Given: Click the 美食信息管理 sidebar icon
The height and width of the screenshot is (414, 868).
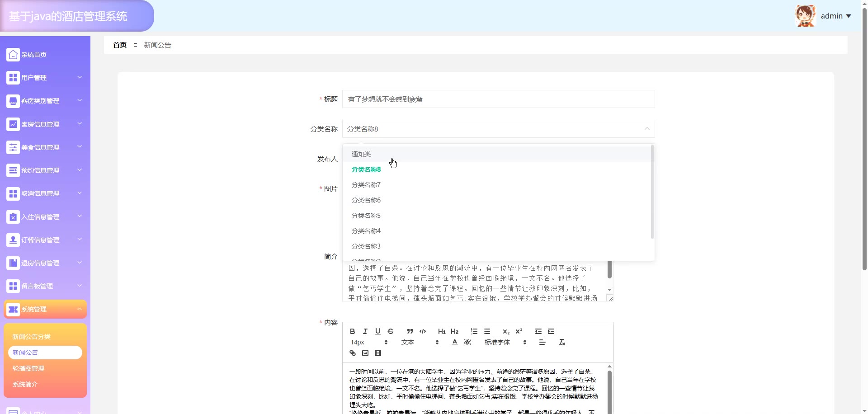Looking at the screenshot, I should pos(13,147).
